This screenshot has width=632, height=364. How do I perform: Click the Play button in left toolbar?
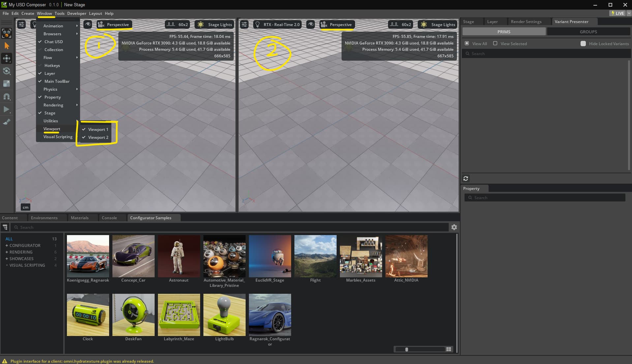[x=7, y=109]
